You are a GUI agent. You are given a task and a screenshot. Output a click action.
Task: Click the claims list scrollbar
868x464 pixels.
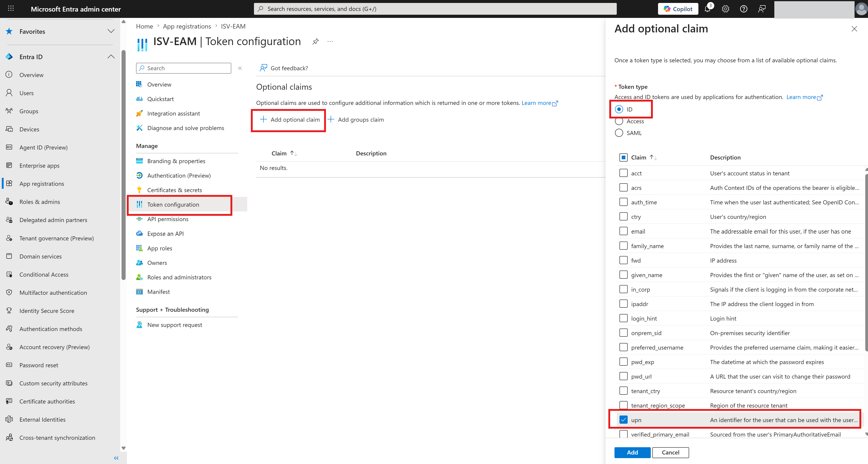coord(866,263)
